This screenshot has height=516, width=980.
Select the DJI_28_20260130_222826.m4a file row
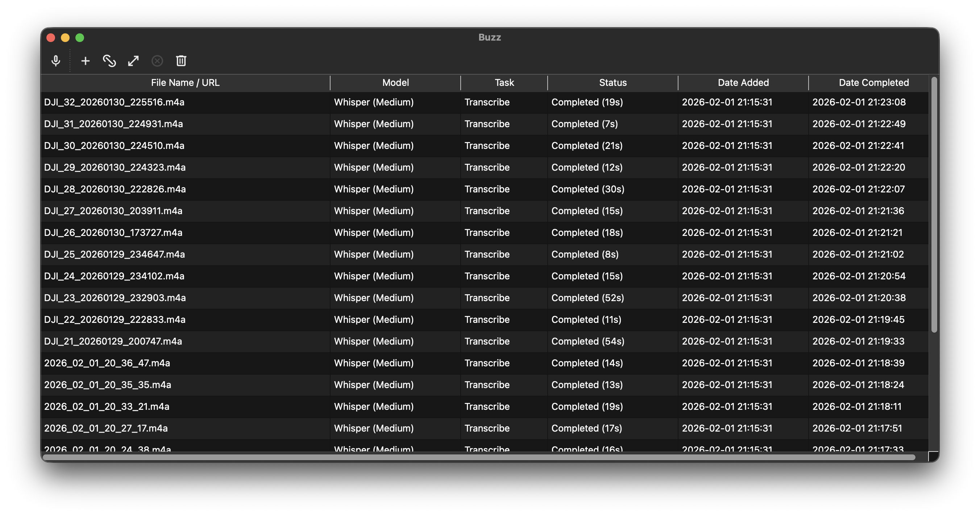[115, 189]
